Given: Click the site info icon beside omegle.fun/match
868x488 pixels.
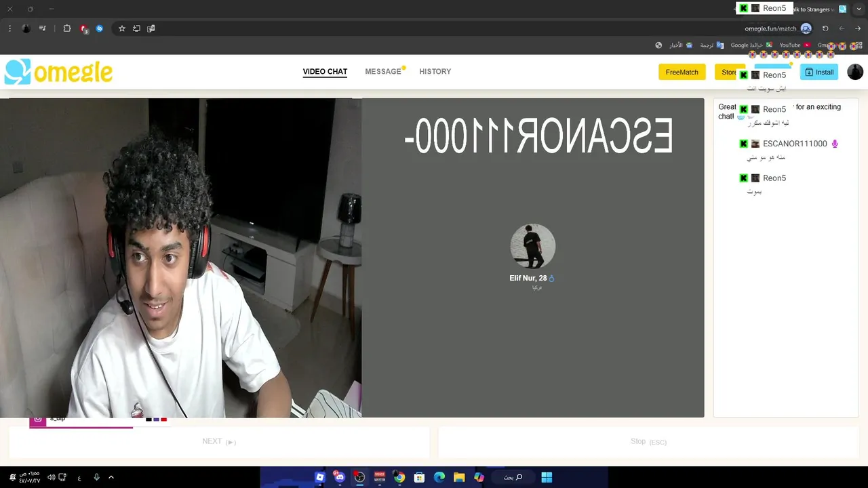Looking at the screenshot, I should (806, 28).
